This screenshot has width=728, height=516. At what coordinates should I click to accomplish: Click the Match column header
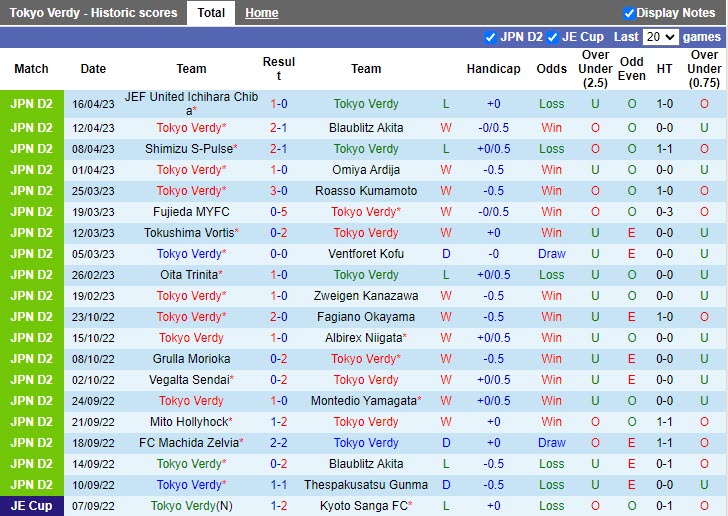pyautogui.click(x=31, y=69)
